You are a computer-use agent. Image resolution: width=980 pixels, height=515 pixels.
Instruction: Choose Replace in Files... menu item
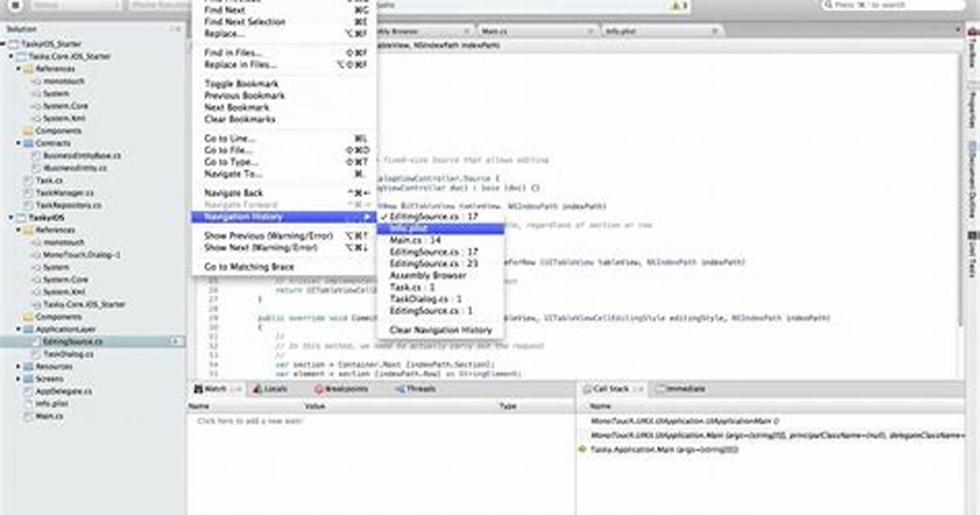286,65
